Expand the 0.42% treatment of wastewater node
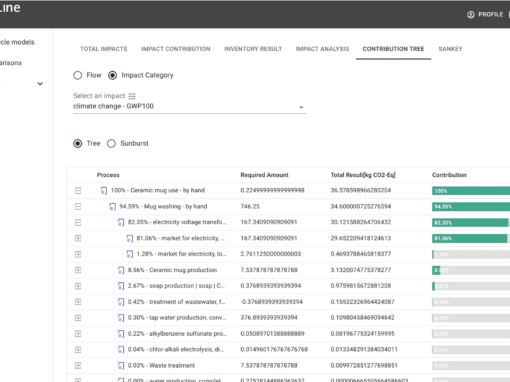Viewport: 510px width, 382px height. point(78,302)
